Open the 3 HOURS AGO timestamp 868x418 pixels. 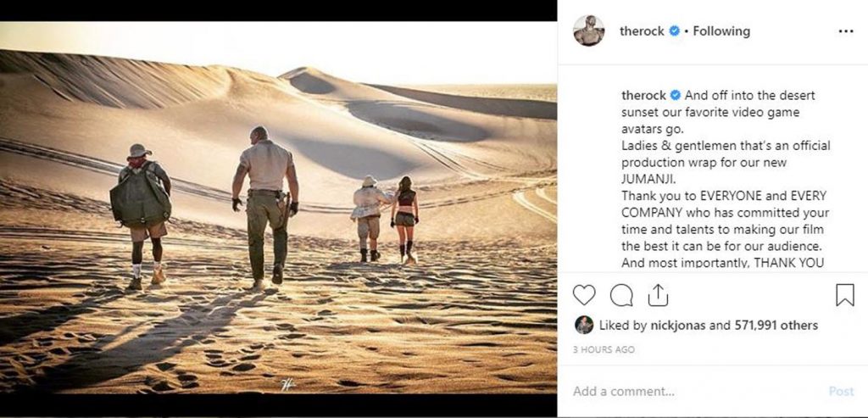point(604,350)
